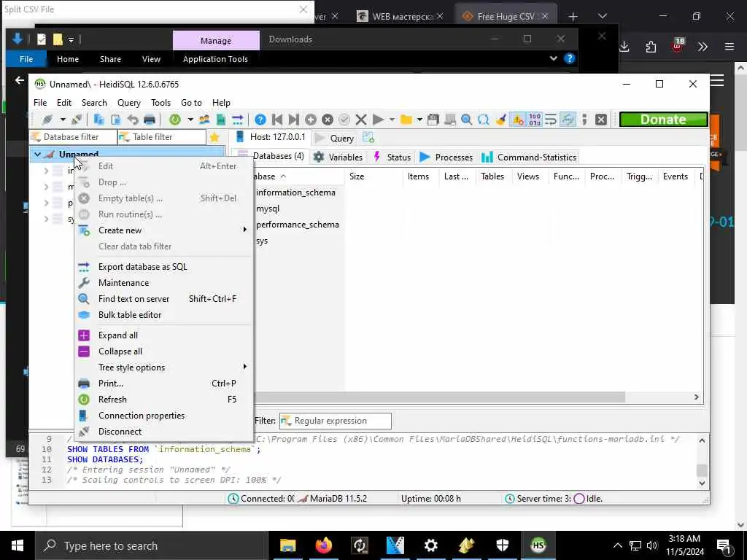Click the Find text magnifier icon
This screenshot has width=747, height=560.
click(466, 120)
